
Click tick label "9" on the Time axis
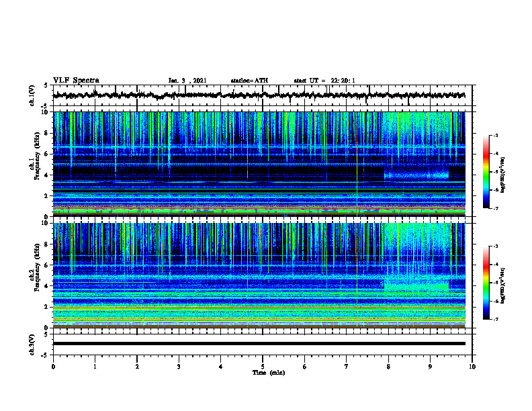pos(430,367)
